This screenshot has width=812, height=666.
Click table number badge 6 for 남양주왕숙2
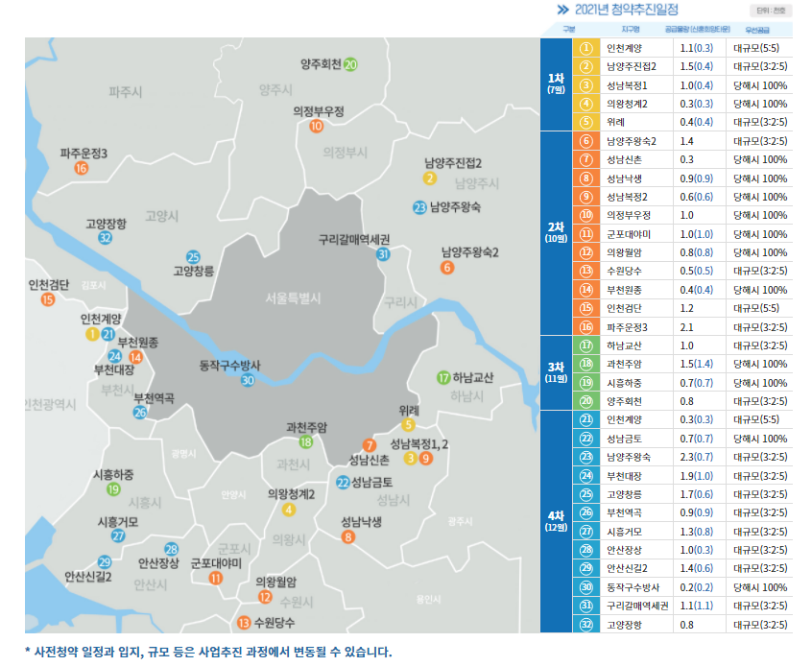tap(585, 141)
